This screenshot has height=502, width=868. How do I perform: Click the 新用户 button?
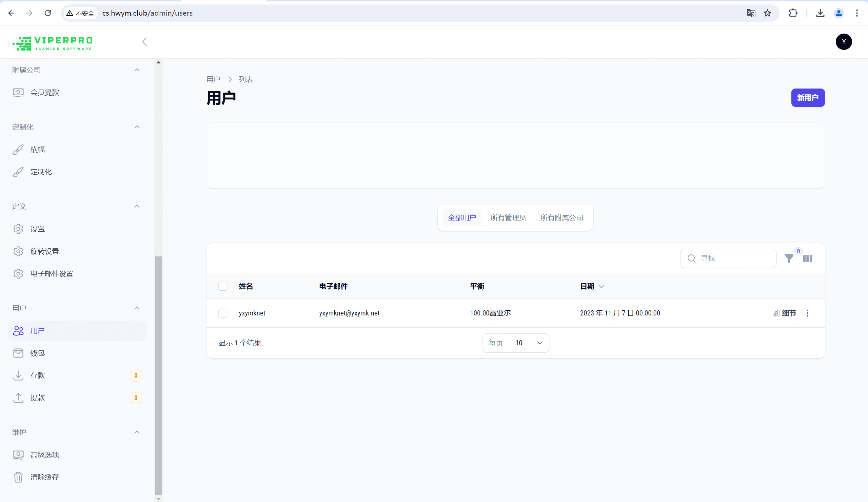(x=807, y=98)
